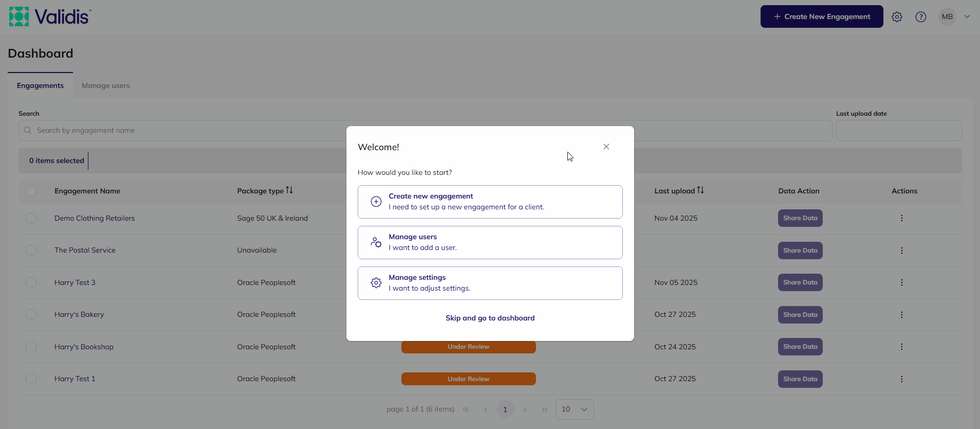Open The Postal Service engagement
Image resolution: width=980 pixels, height=429 pixels.
(x=85, y=250)
